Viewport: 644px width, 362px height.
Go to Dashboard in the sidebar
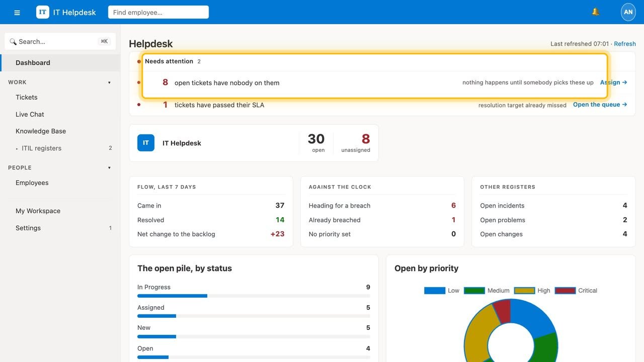pos(60,63)
